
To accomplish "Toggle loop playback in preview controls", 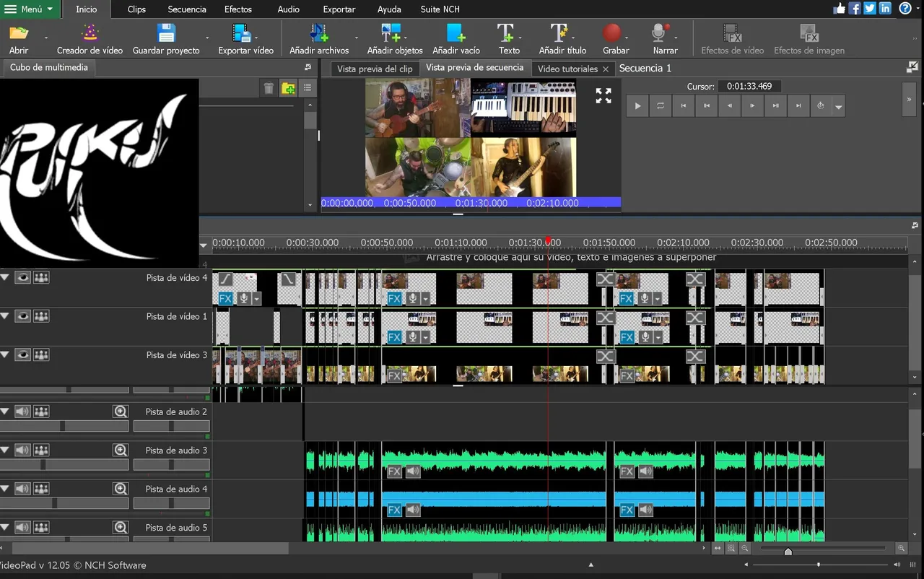I will (x=660, y=105).
